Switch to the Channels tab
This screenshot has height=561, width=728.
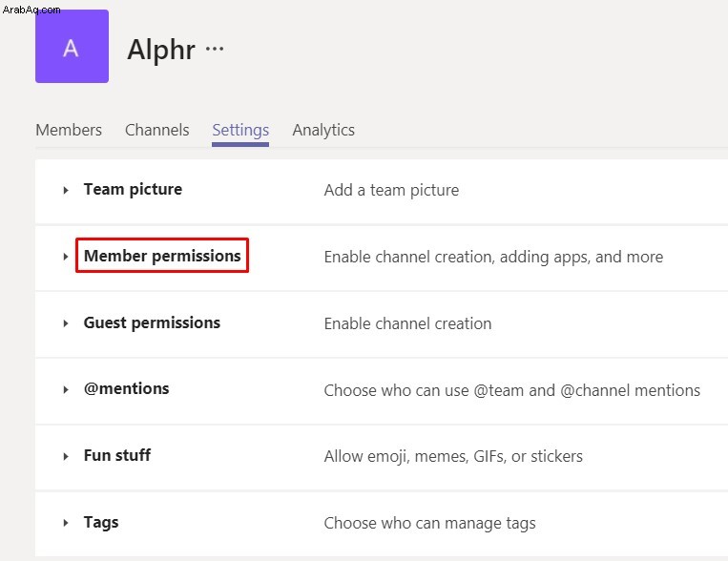click(x=156, y=130)
